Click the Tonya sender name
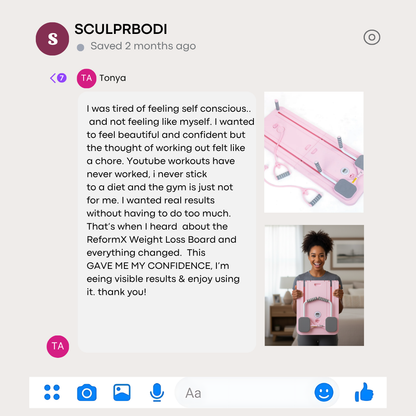The height and width of the screenshot is (416, 416). 113,78
